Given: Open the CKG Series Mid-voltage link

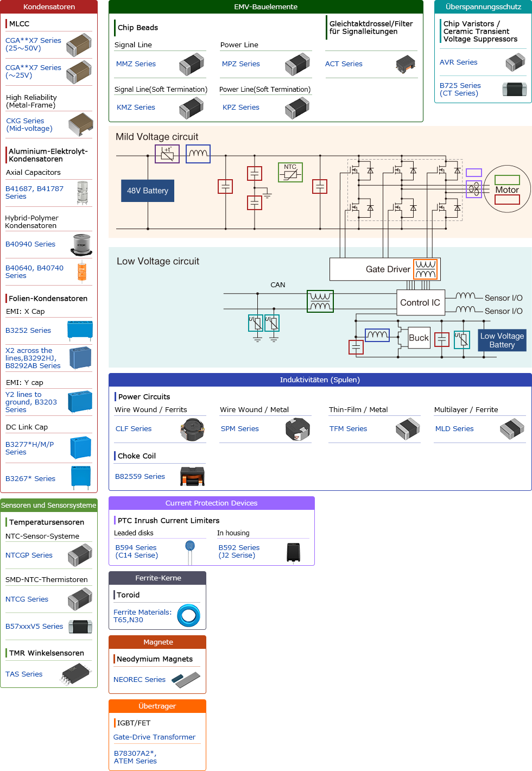Looking at the screenshot, I should point(29,124).
